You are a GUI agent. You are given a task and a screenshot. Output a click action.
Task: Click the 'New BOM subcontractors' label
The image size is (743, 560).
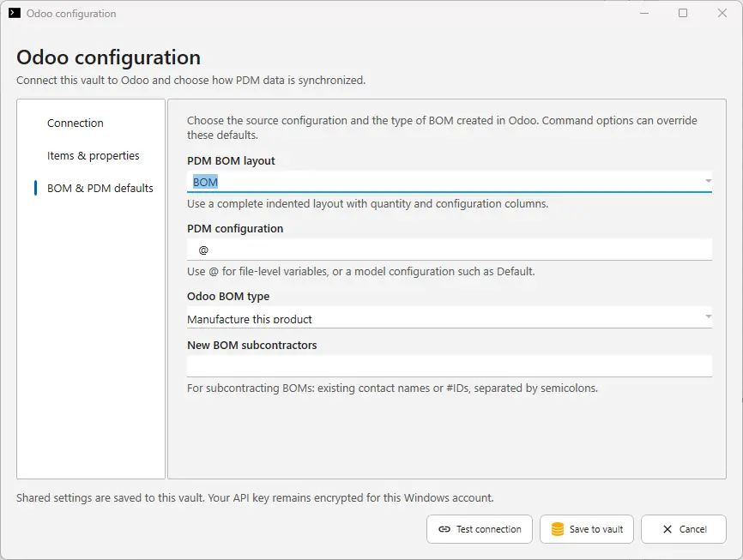coord(252,345)
